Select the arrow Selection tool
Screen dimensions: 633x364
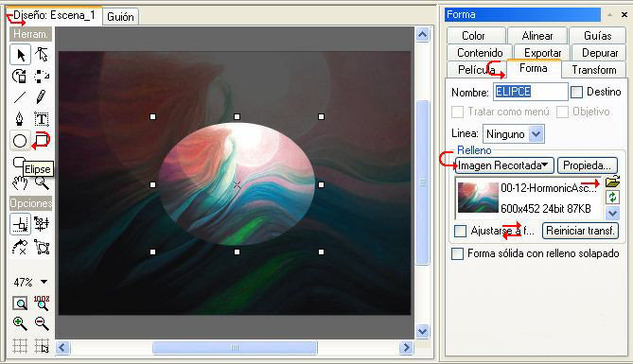pos(20,55)
